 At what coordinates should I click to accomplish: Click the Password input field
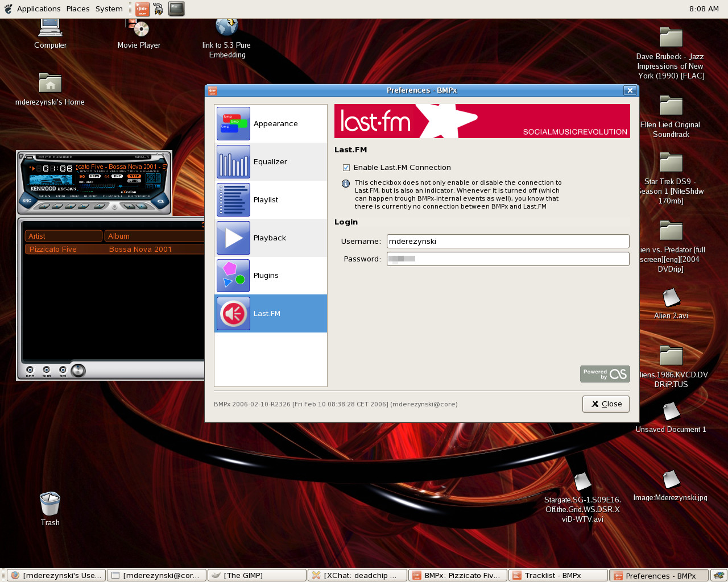pyautogui.click(x=507, y=259)
